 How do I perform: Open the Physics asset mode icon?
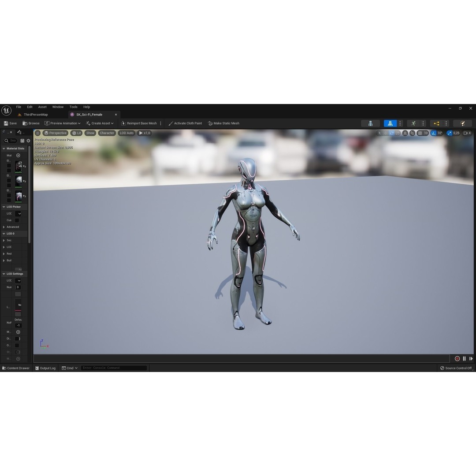coord(462,123)
